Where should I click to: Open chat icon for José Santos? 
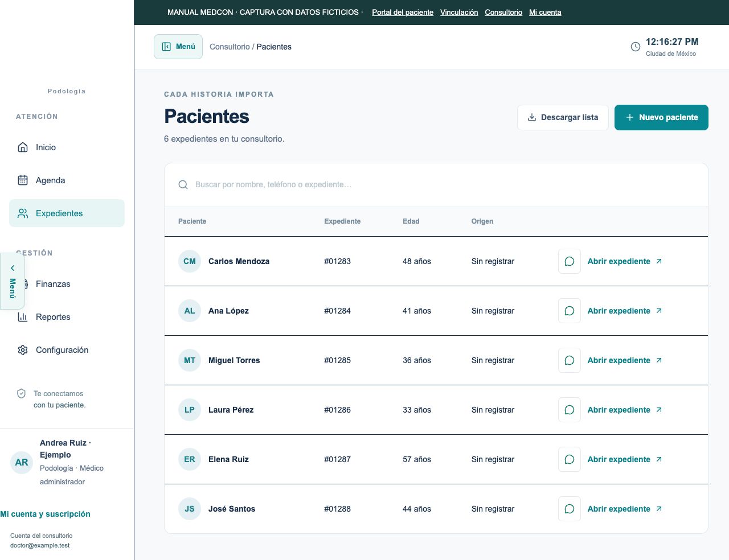pyautogui.click(x=569, y=509)
